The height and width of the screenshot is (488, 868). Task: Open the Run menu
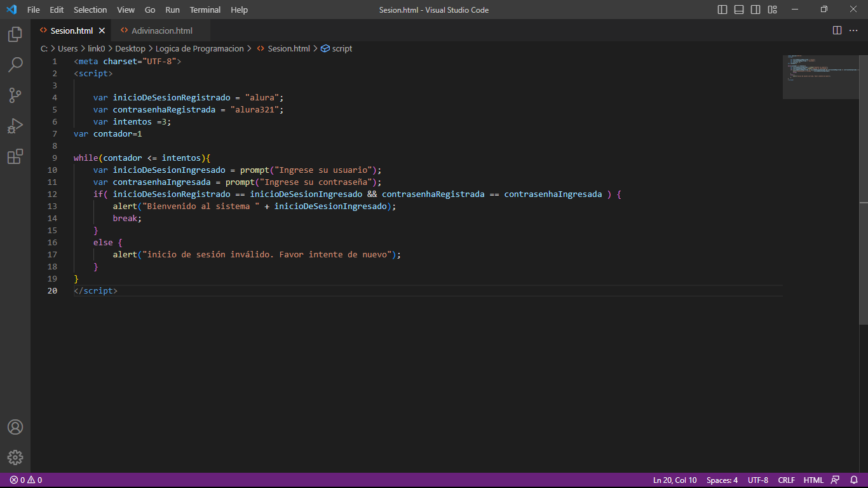coord(172,10)
